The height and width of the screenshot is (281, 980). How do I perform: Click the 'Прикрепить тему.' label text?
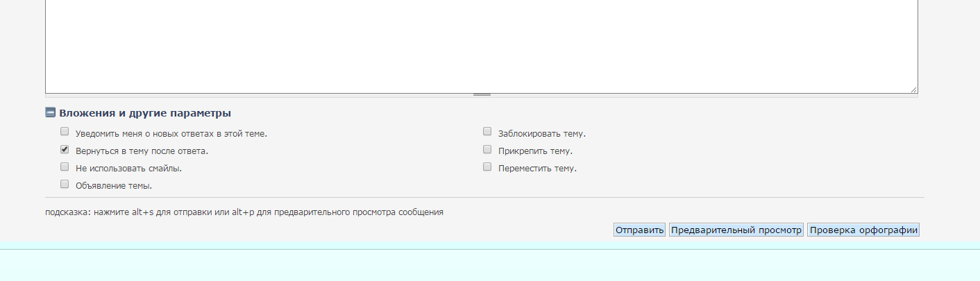(x=535, y=151)
